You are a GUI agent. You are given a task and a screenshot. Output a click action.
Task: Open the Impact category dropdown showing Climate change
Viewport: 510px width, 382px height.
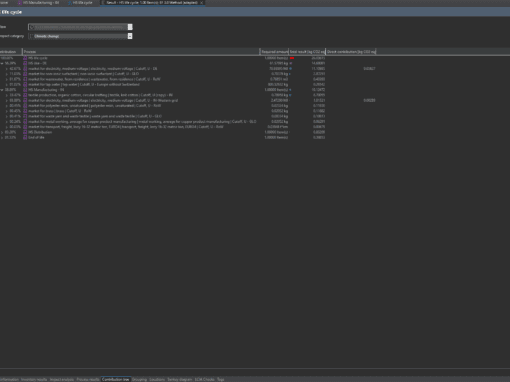click(80, 36)
